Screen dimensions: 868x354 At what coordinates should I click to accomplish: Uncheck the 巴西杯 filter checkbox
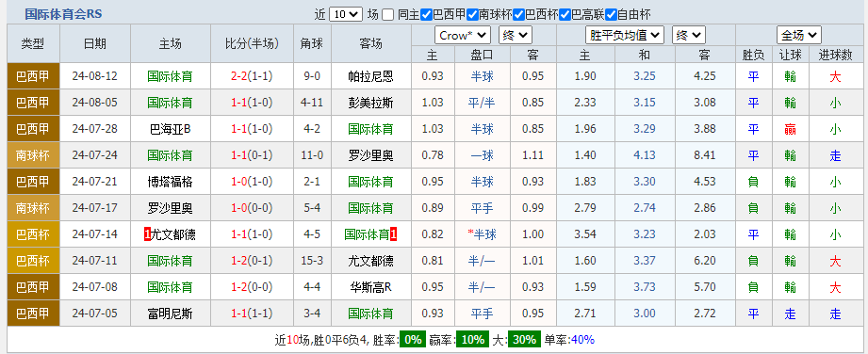tap(518, 15)
